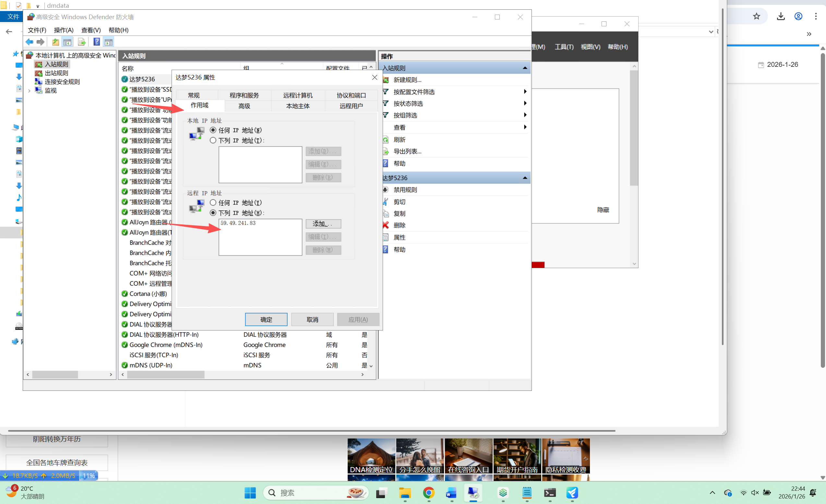Expand 按状态筛选 submenu arrow

[525, 103]
